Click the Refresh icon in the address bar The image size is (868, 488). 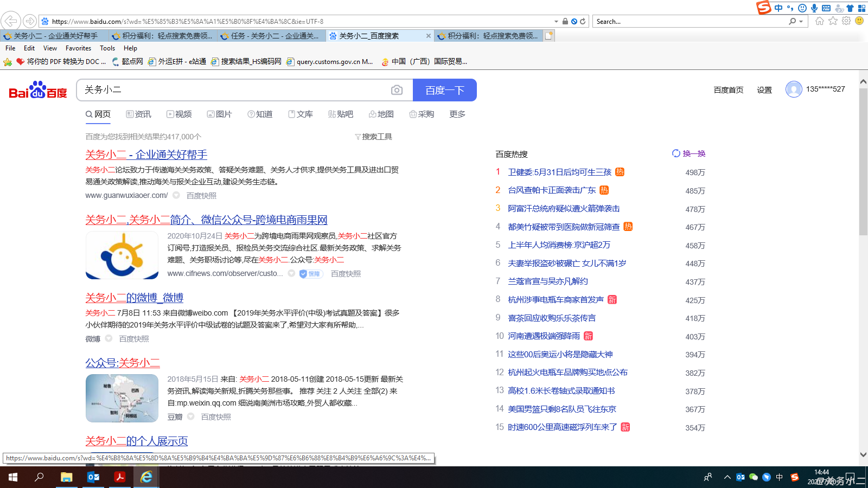[583, 22]
